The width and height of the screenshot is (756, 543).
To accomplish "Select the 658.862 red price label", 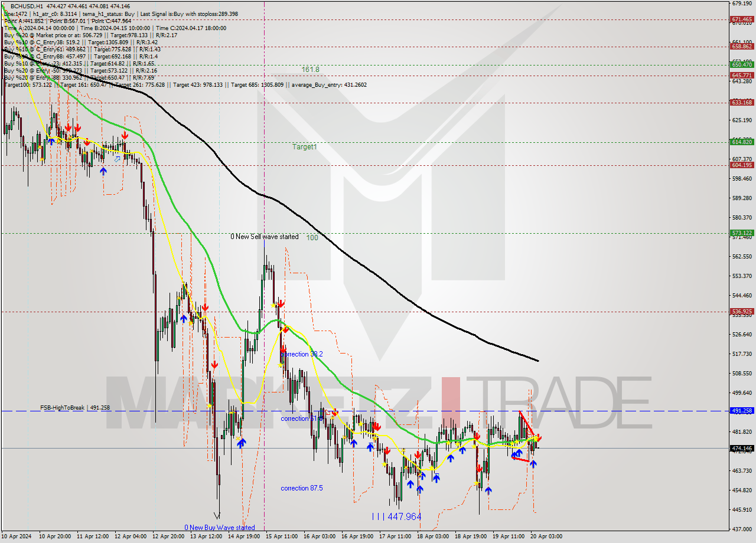I will (x=741, y=46).
